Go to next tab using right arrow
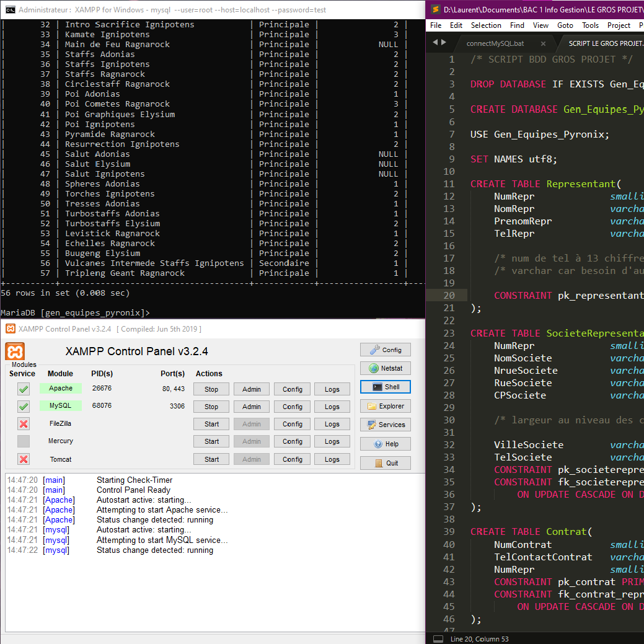This screenshot has width=644, height=644. pyautogui.click(x=443, y=42)
